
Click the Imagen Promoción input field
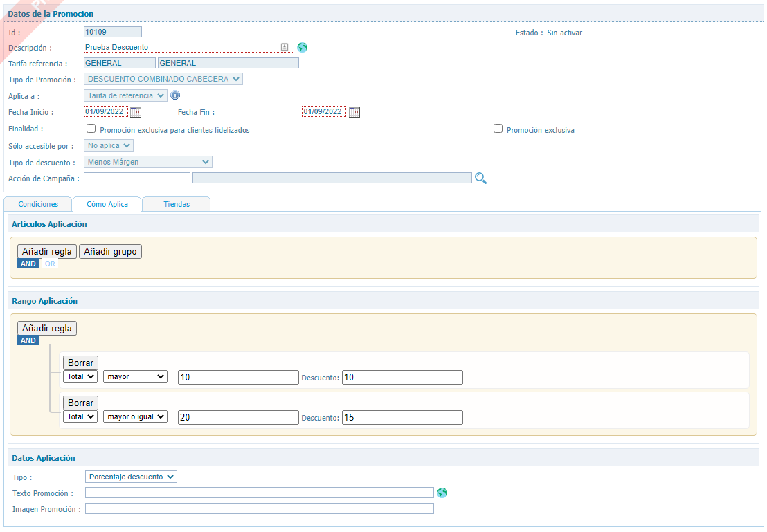click(259, 509)
